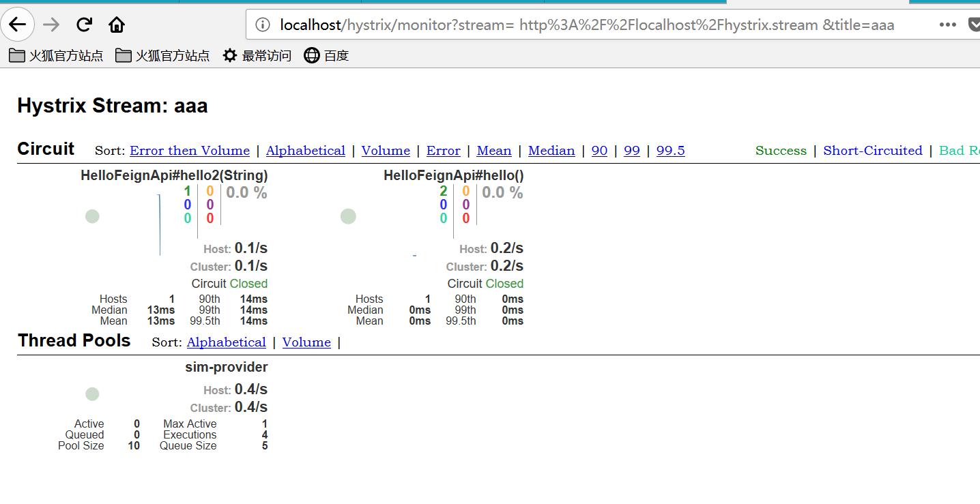Go to the browser home page icon
Viewport: 980px width, 504px height.
[117, 25]
